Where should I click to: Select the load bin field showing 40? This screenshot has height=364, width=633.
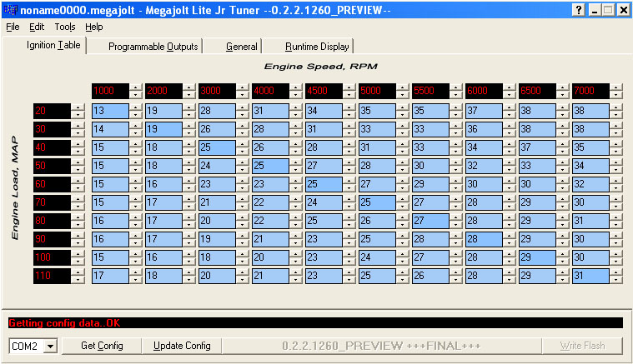[x=52, y=147]
